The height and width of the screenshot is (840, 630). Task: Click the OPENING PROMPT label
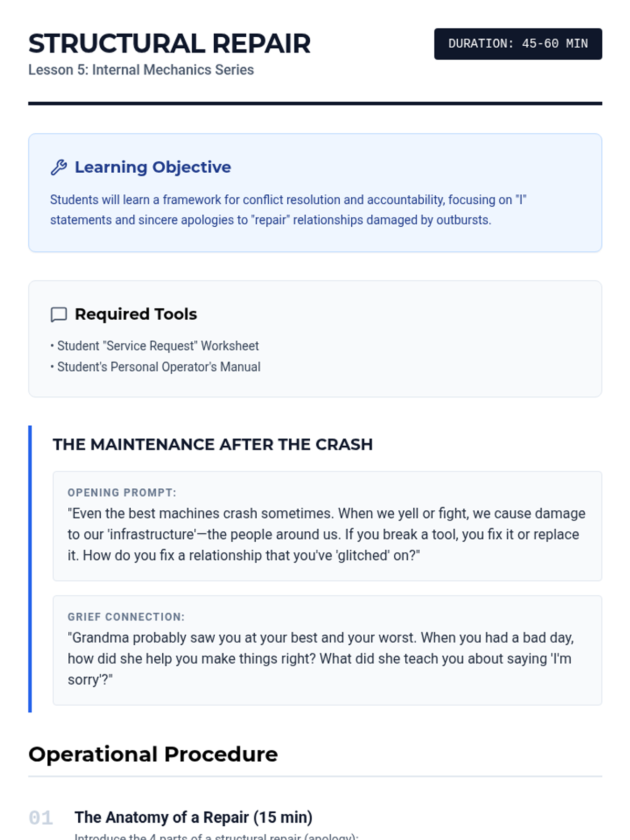pos(122,492)
